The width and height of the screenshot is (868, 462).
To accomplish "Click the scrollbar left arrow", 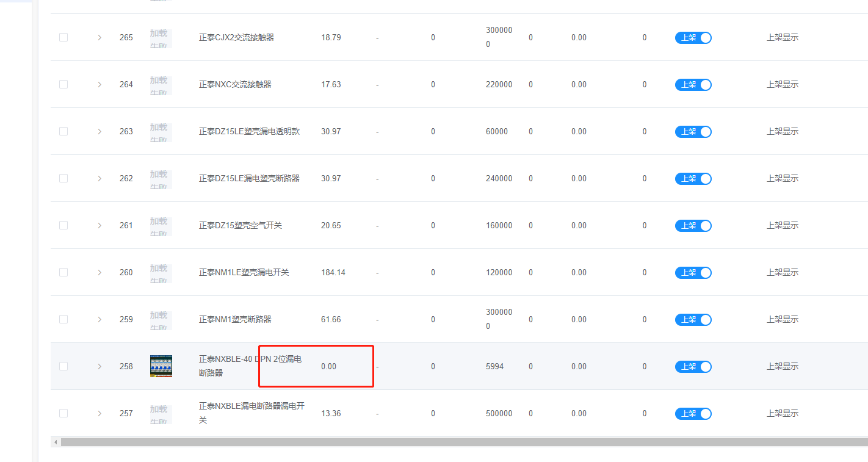I will tap(56, 442).
